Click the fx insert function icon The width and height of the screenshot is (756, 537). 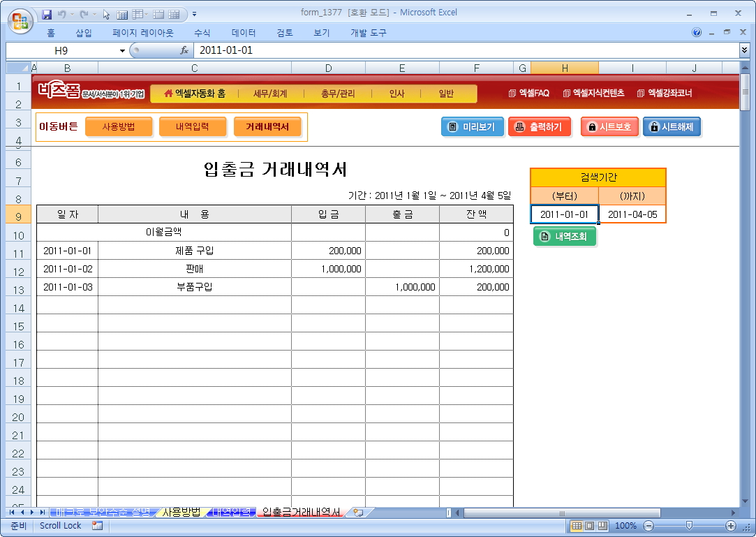184,50
